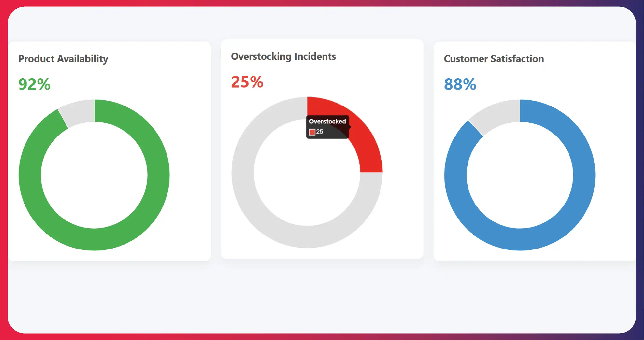Click the center of the Customer Satisfaction donut
Viewport: 644px width, 340px height.
(520, 175)
